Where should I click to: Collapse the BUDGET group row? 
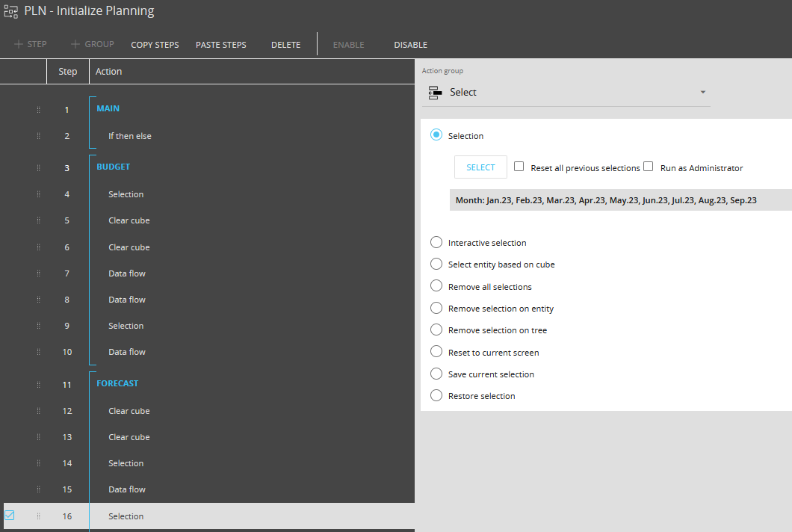pos(113,167)
